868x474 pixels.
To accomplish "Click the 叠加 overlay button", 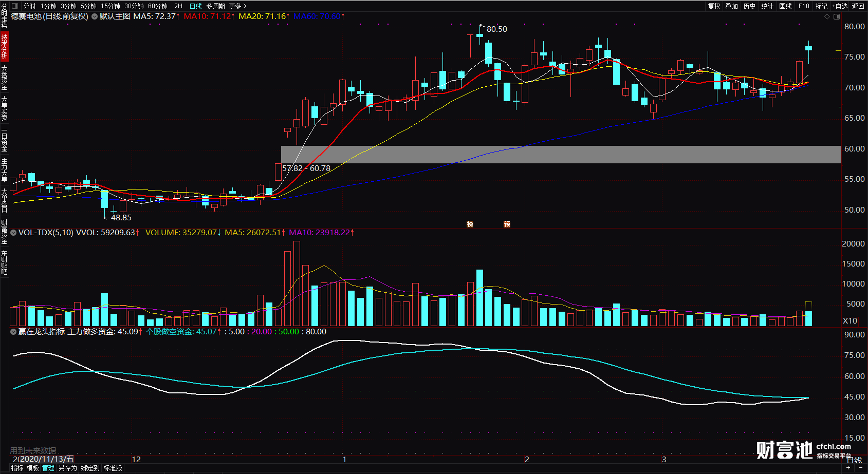I will [732, 6].
